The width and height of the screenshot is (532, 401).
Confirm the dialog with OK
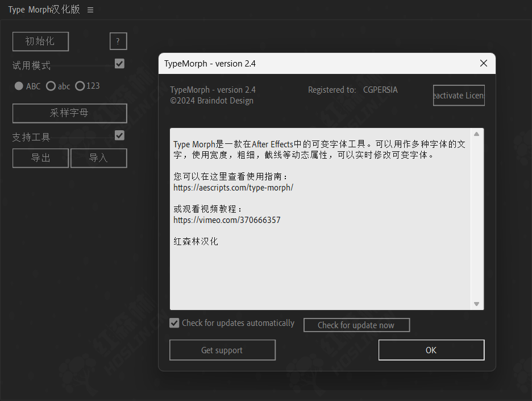click(x=431, y=350)
